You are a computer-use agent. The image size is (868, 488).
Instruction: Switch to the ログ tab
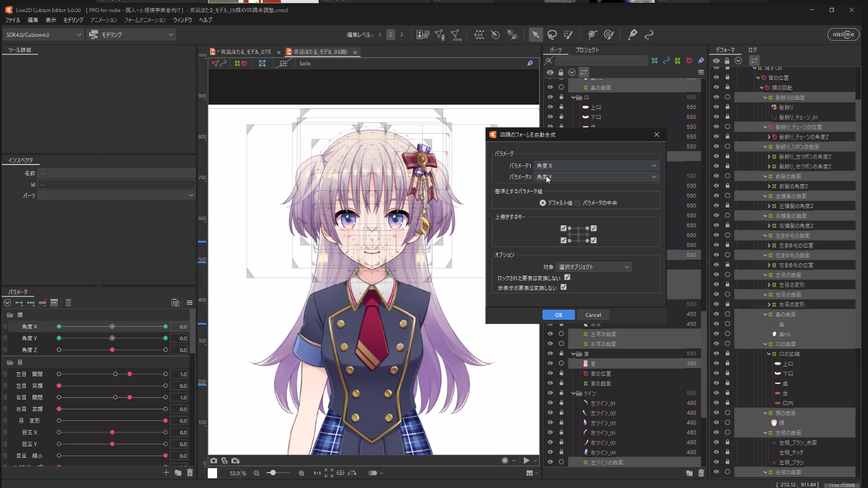(753, 50)
